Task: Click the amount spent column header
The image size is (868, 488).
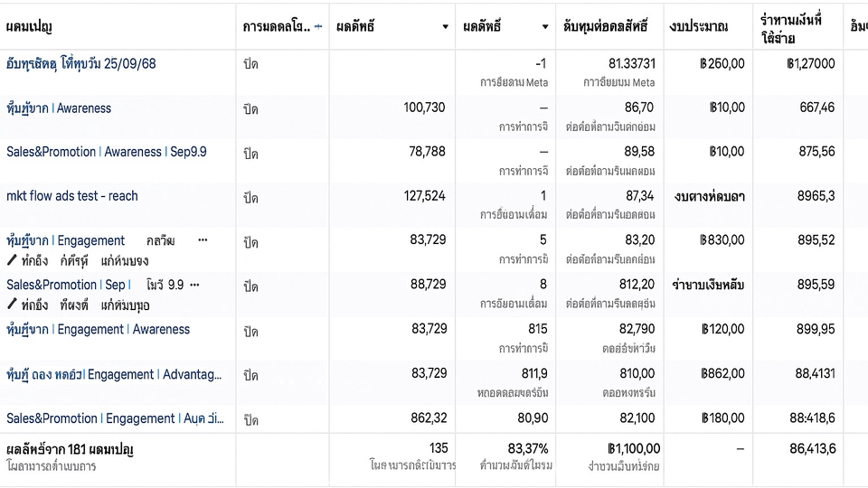Action: 791,29
